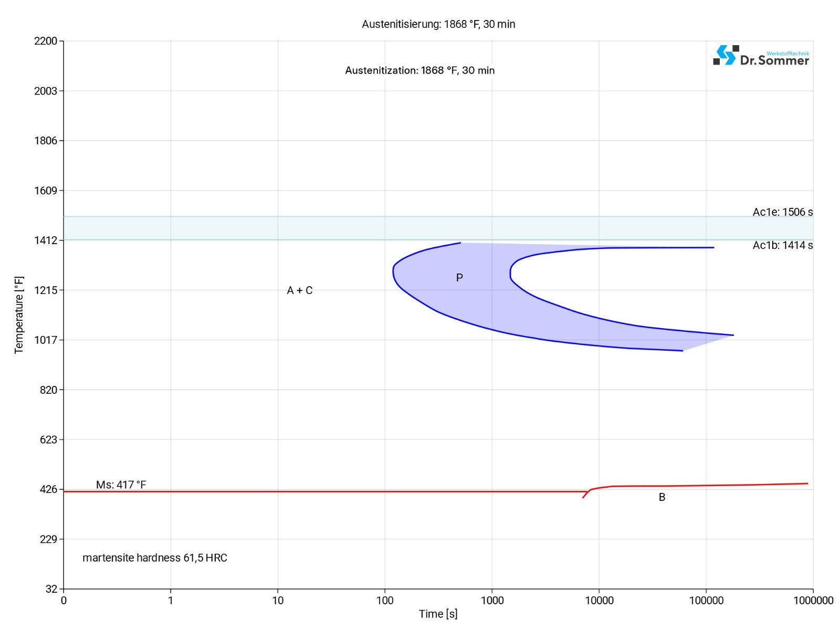Click the 'martensite hardness 61,5 HRC' text

click(155, 558)
